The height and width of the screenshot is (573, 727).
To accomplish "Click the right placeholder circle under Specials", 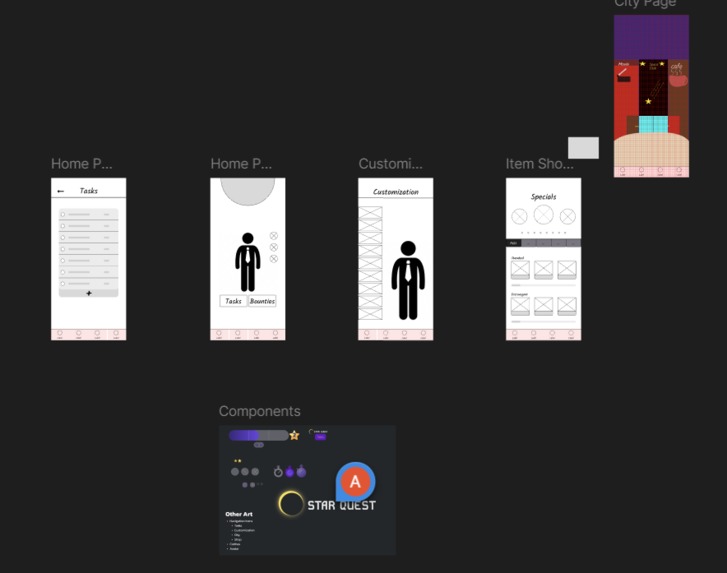I will tap(568, 216).
